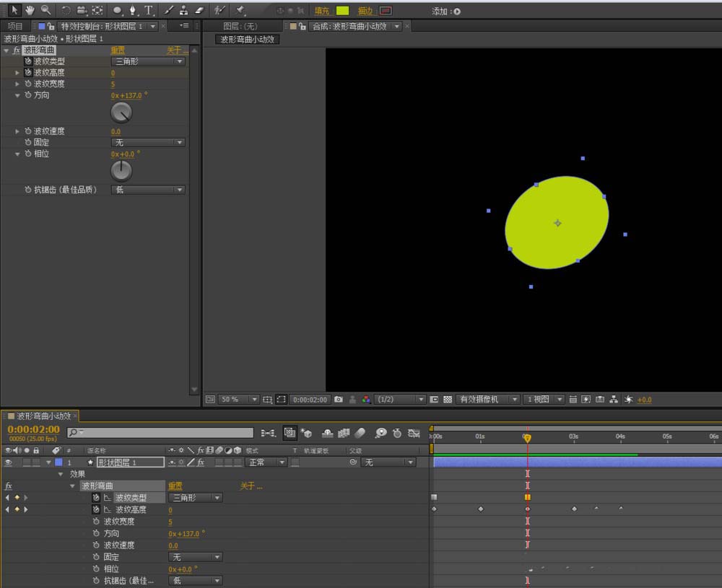Toggle the transparency grid icon in the viewer
This screenshot has height=588, width=722.
tap(448, 399)
